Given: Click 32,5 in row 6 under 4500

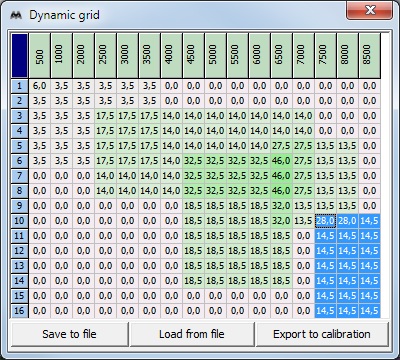Looking at the screenshot, I should [x=194, y=161].
